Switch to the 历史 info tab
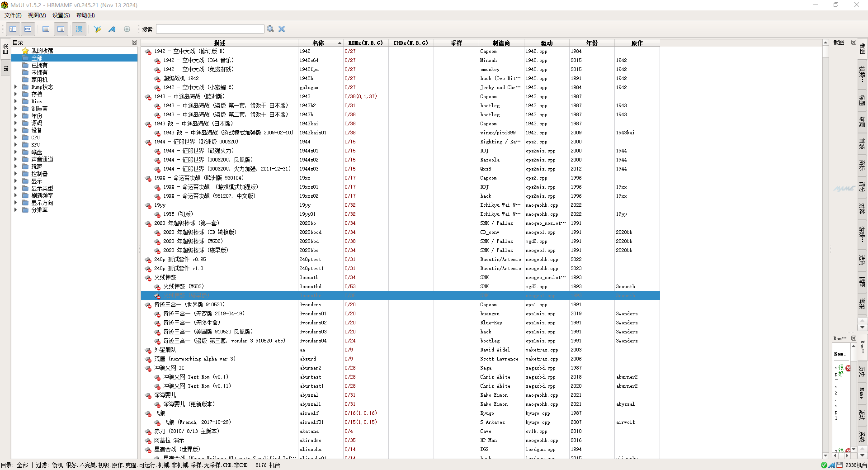Screen dimensions: 868x470 (862, 372)
